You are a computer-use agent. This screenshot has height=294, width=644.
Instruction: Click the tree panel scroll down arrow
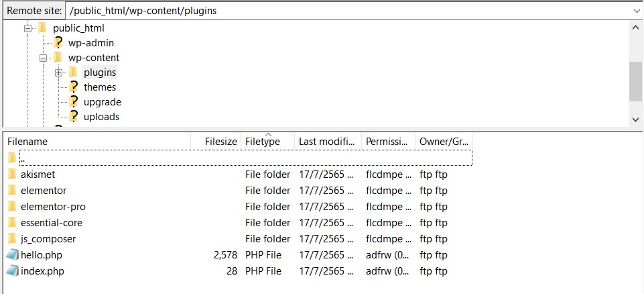pyautogui.click(x=635, y=118)
